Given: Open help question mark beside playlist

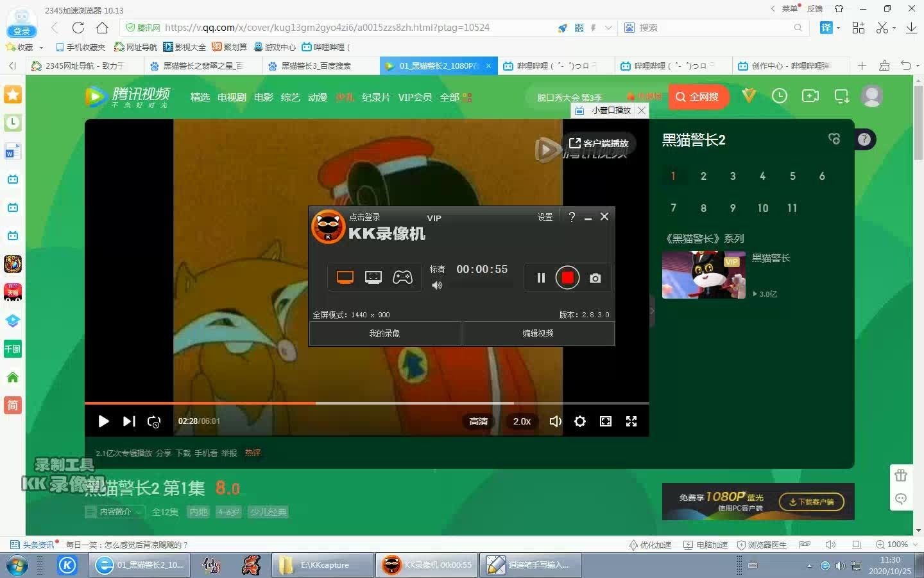Looking at the screenshot, I should pyautogui.click(x=864, y=139).
